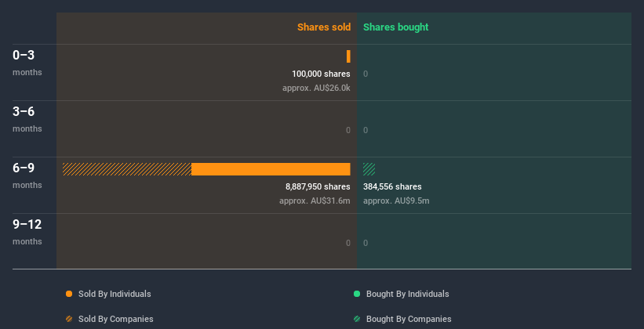Click the hatched green bought-by-companies bar

(369, 169)
